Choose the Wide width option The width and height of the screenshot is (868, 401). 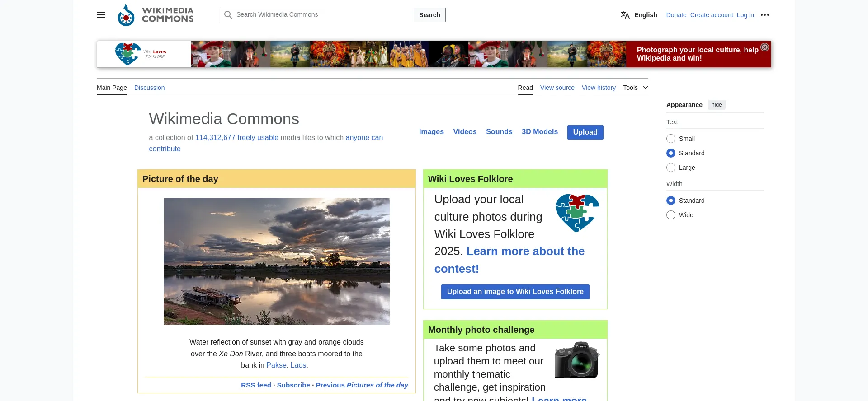(671, 215)
